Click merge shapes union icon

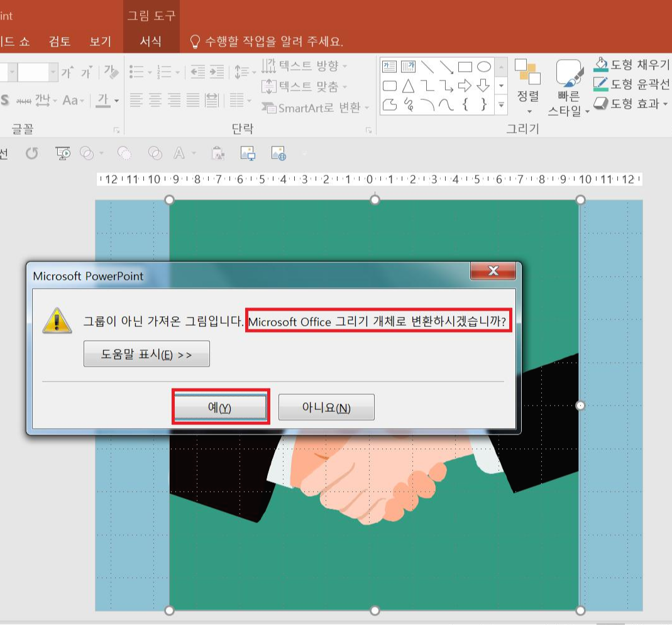[87, 153]
